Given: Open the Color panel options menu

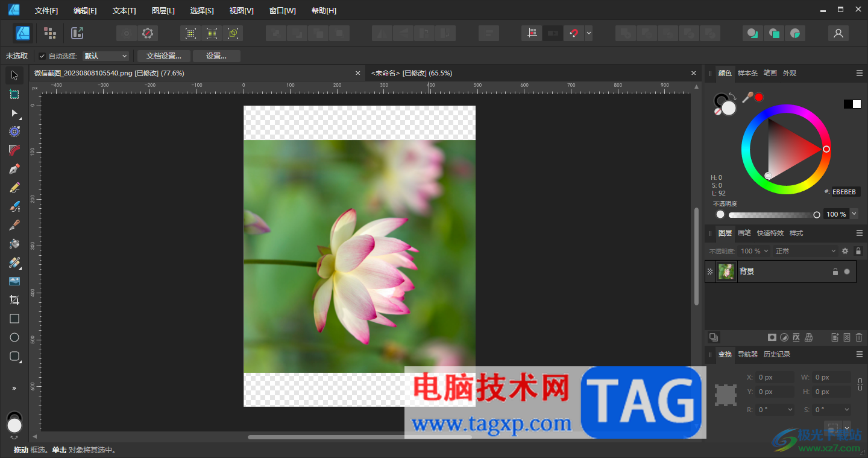Looking at the screenshot, I should [859, 73].
